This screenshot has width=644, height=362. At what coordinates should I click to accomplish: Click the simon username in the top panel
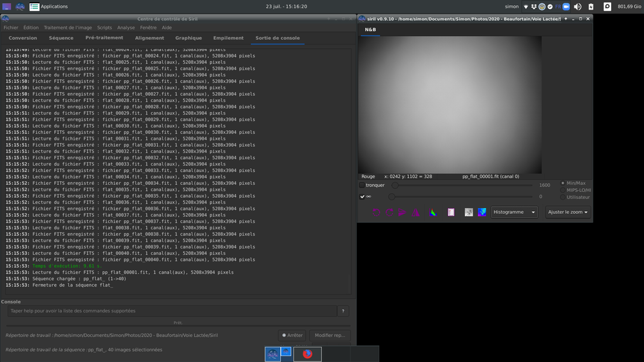[512, 6]
